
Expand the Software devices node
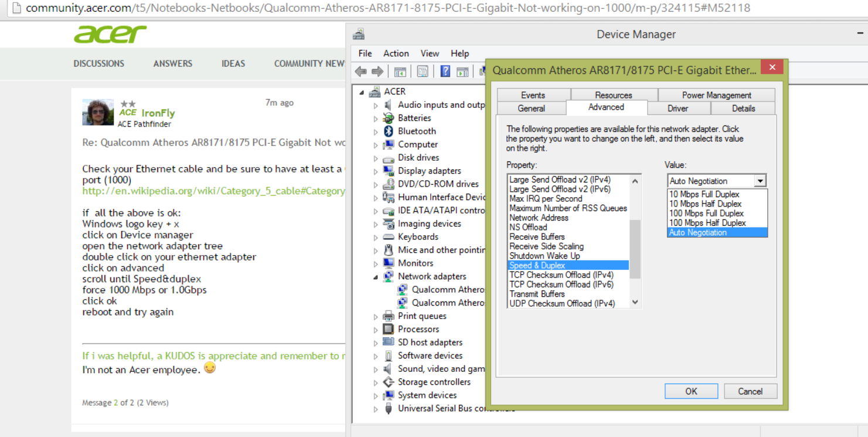376,356
